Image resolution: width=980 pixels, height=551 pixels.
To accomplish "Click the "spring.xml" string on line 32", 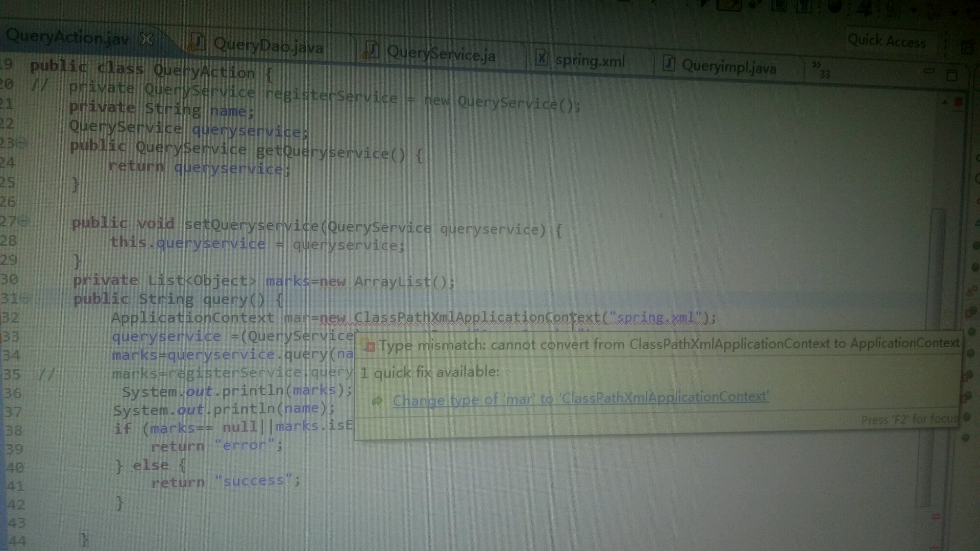I will [x=655, y=317].
